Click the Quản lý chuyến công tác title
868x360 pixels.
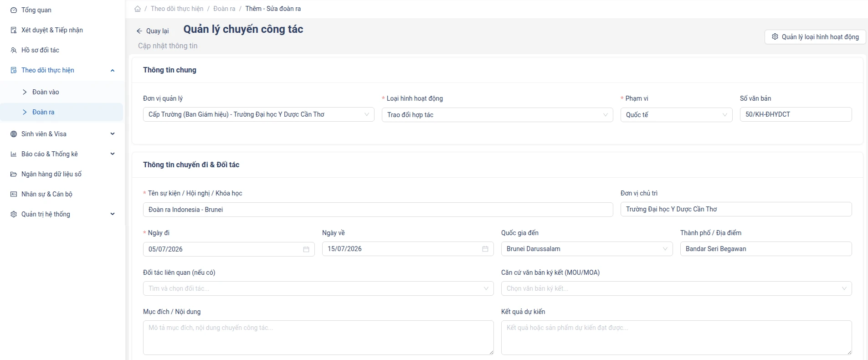click(x=243, y=29)
